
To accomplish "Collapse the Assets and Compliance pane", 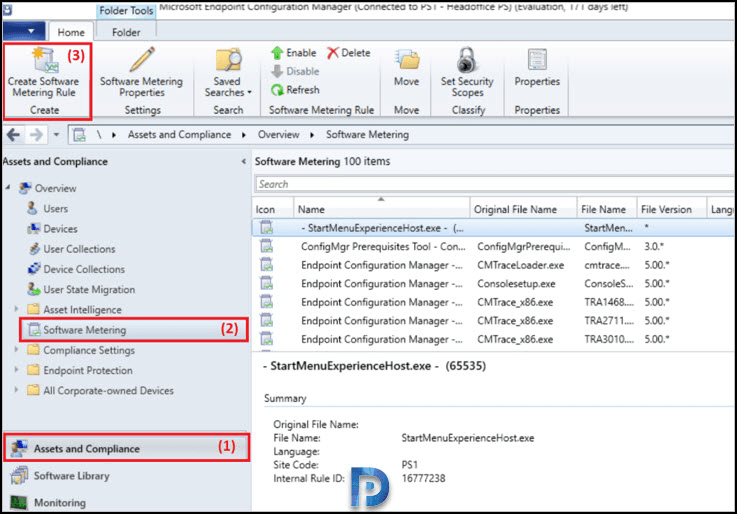I will pos(243,161).
